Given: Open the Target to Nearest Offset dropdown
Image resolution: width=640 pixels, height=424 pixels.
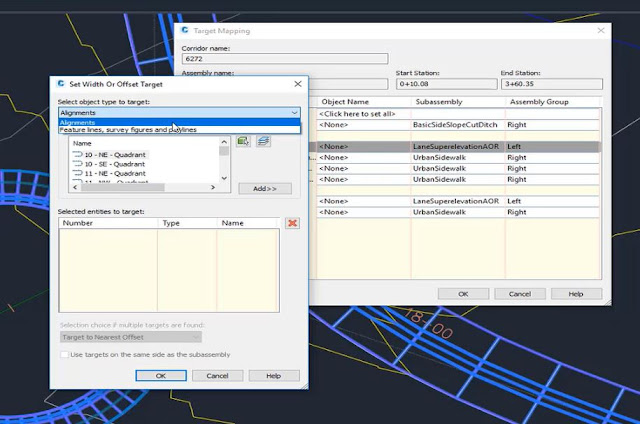Looking at the screenshot, I should [131, 337].
